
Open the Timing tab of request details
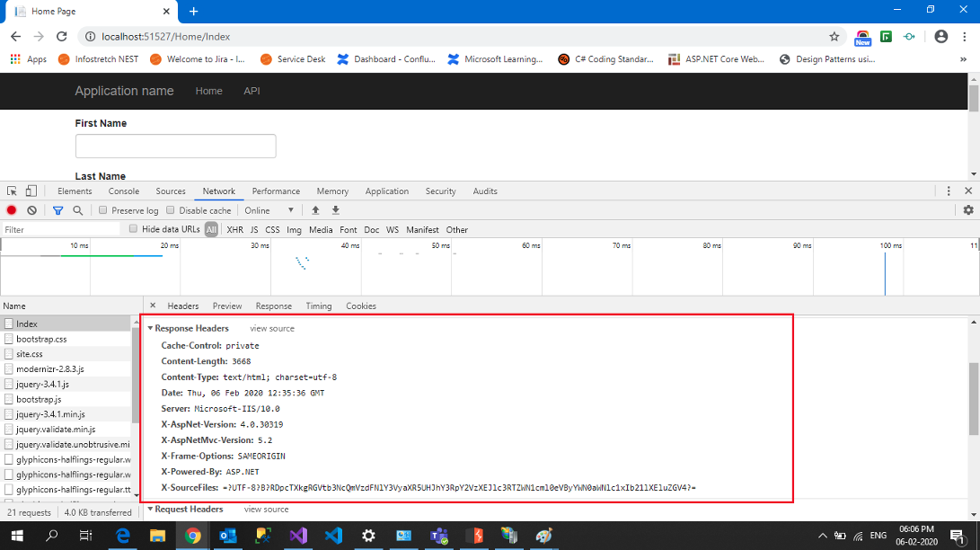[x=318, y=306]
